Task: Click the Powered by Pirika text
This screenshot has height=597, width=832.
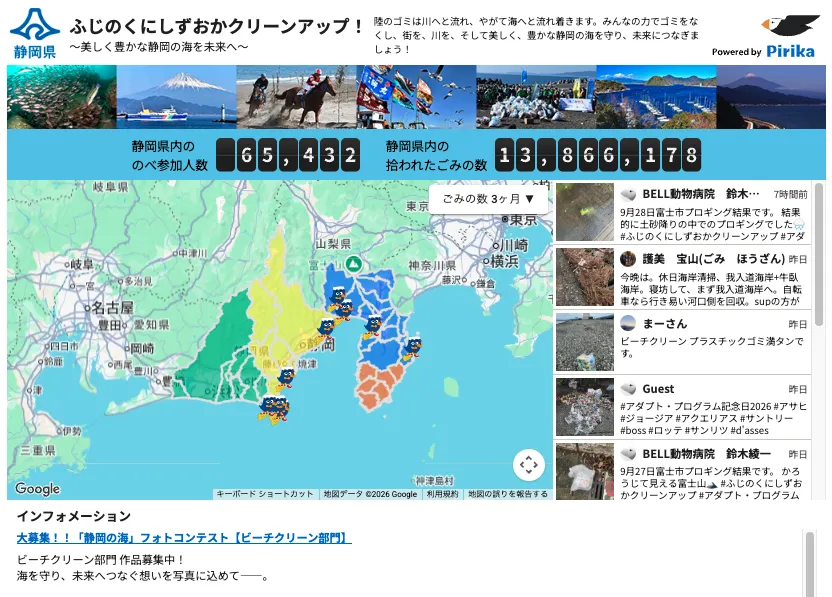Action: pos(764,51)
